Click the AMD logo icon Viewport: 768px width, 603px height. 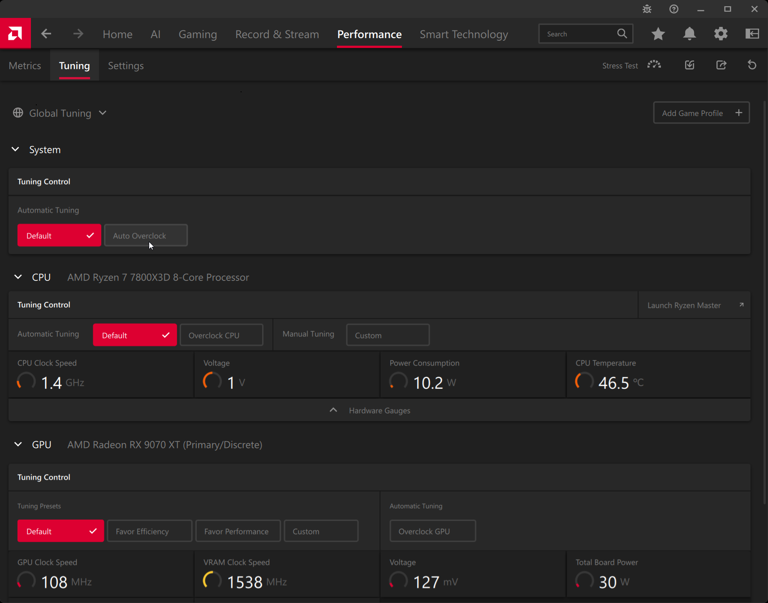tap(15, 33)
